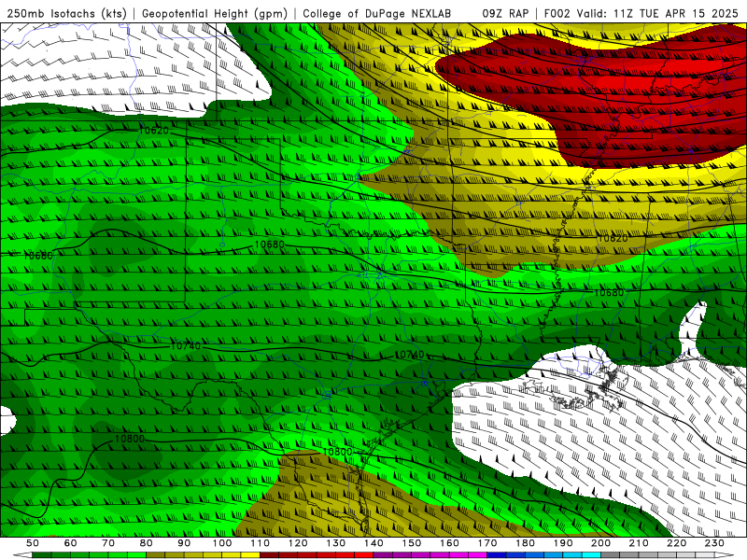Click the 130 value on the color scale

(x=336, y=543)
